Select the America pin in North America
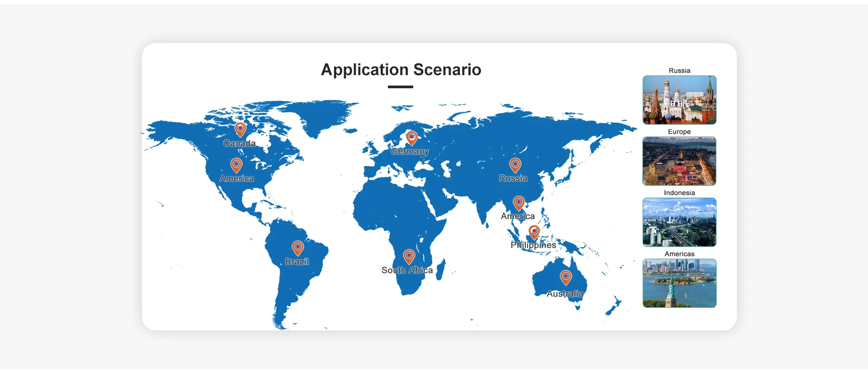Screen dimensions: 868x373 coord(236,164)
